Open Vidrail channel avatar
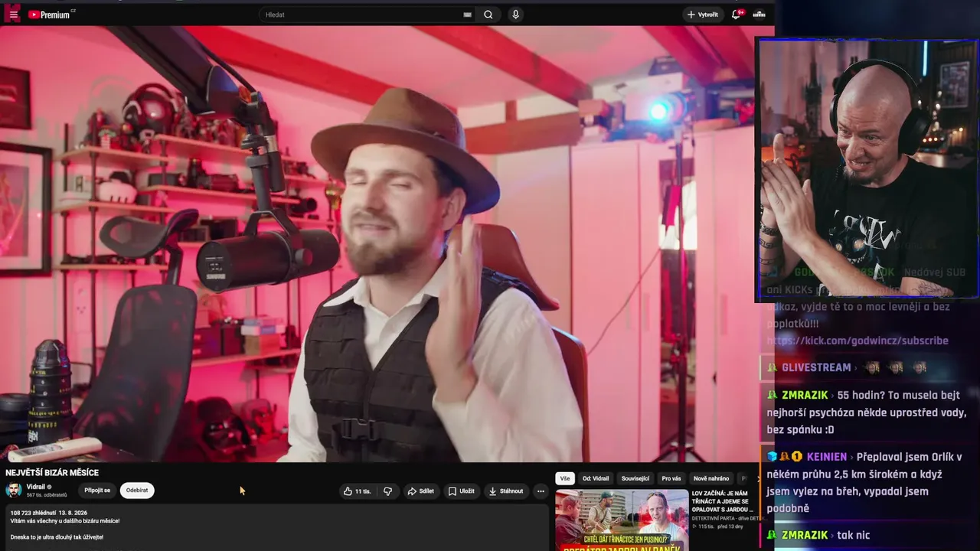Viewport: 980px width, 551px height. [x=14, y=491]
